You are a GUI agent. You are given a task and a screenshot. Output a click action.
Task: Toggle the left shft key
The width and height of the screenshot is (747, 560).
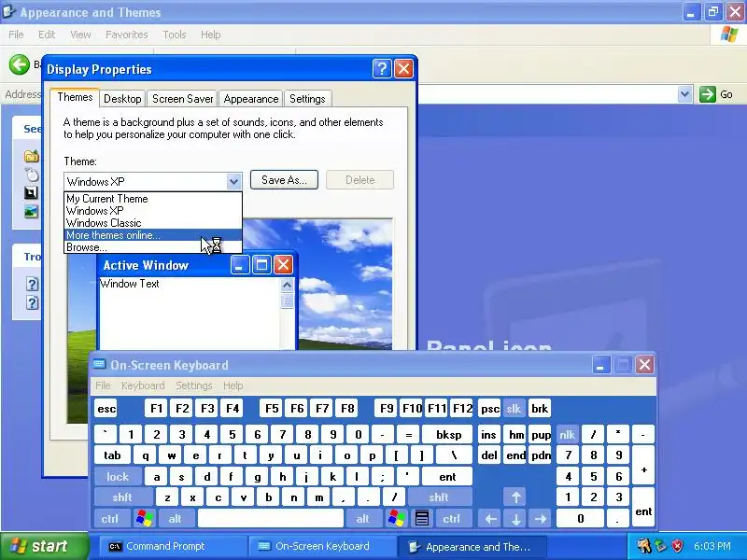(x=122, y=497)
